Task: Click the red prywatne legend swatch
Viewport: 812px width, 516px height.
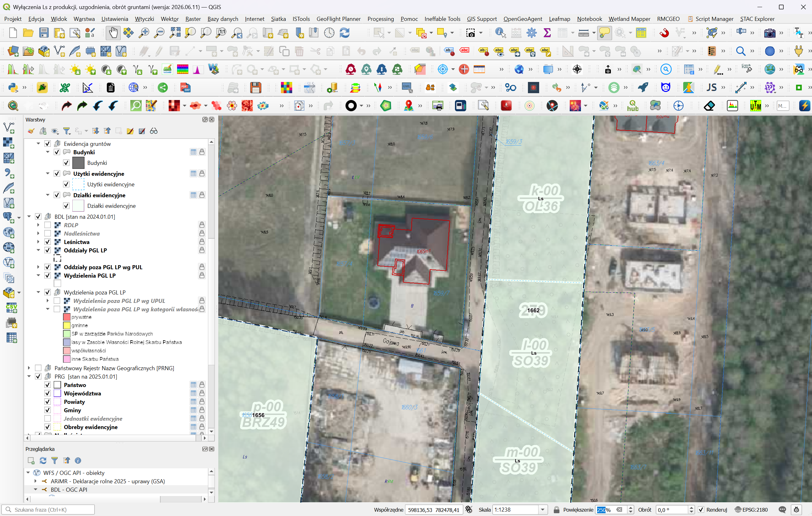Action: pos(66,317)
